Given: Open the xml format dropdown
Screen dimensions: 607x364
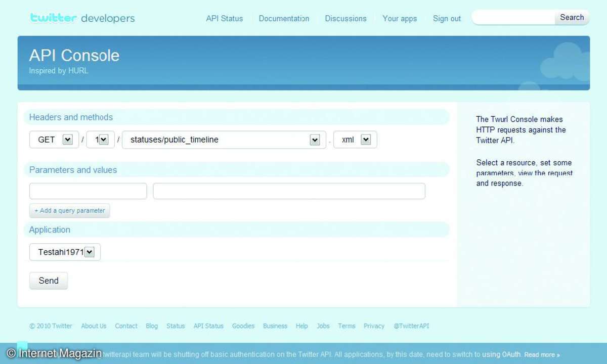Looking at the screenshot, I should (x=355, y=140).
